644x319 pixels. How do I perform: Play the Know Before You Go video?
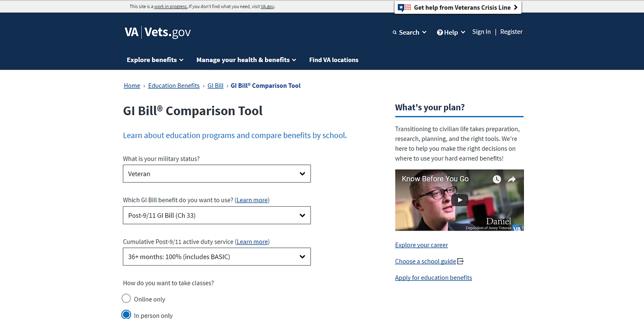459,200
